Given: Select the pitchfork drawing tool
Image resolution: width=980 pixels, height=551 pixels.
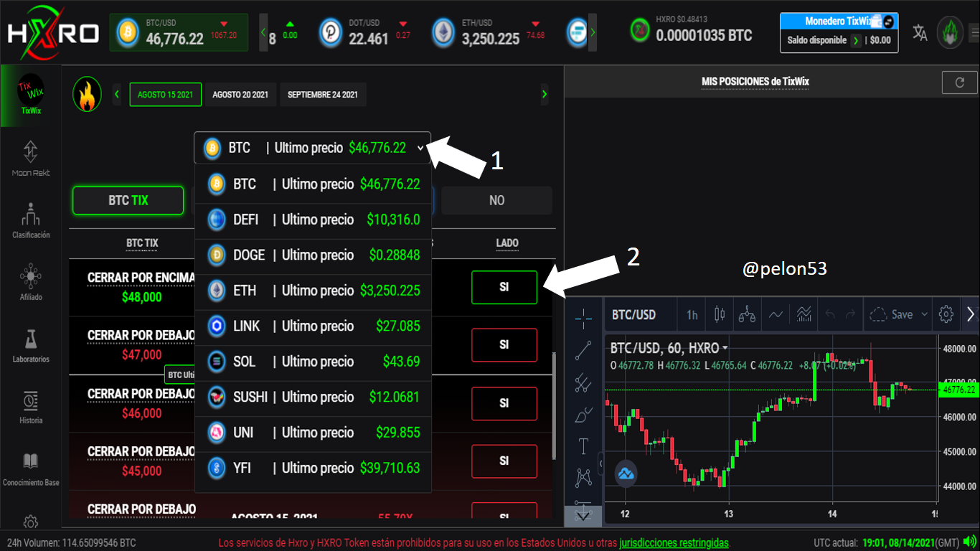Looking at the screenshot, I should pyautogui.click(x=583, y=383).
